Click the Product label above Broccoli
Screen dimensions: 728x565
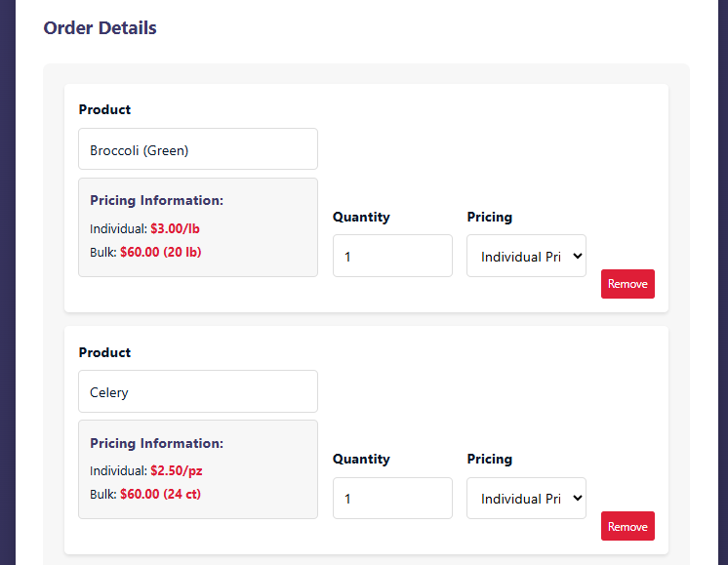(104, 109)
